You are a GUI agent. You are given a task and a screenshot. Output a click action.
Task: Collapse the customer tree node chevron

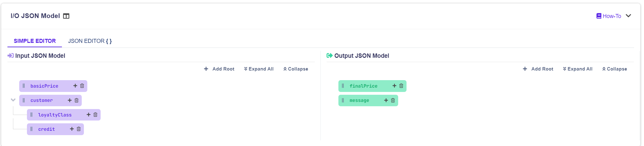pos(13,100)
